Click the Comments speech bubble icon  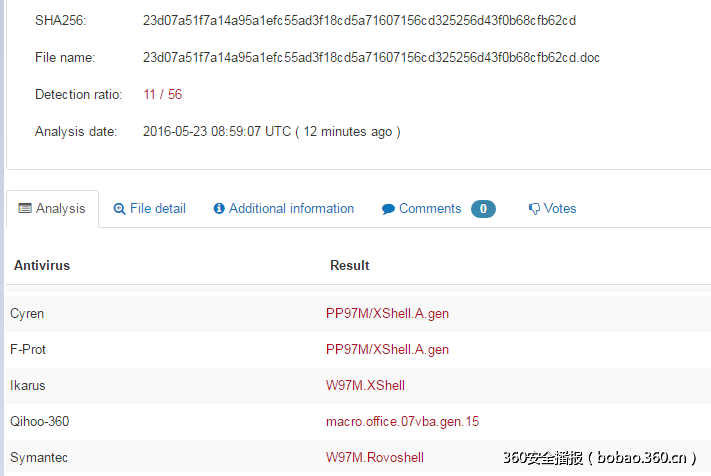pyautogui.click(x=388, y=209)
